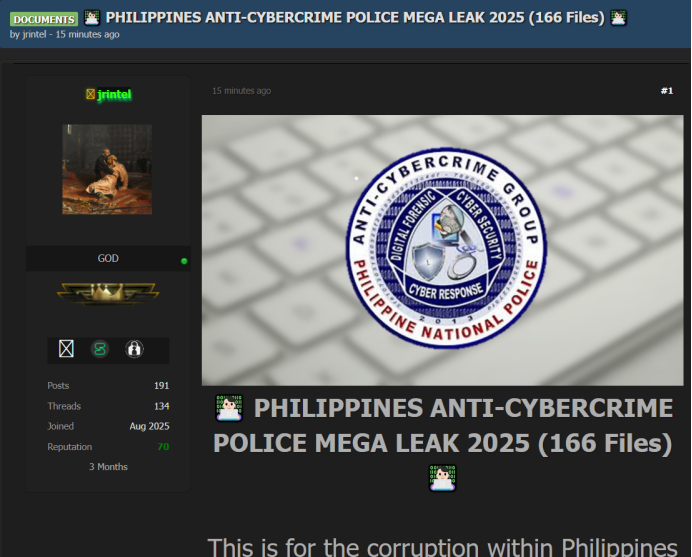Click the Posts count 191
The height and width of the screenshot is (557, 692).
(161, 386)
